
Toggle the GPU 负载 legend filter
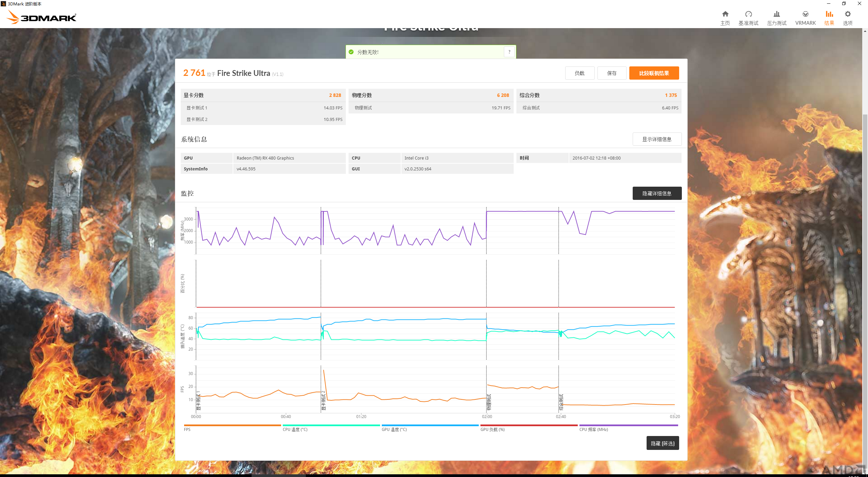[x=529, y=428]
